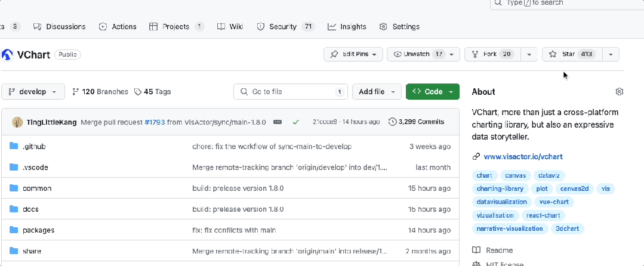The height and width of the screenshot is (266, 644).
Task: Open the docs folder
Action: pyautogui.click(x=30, y=209)
